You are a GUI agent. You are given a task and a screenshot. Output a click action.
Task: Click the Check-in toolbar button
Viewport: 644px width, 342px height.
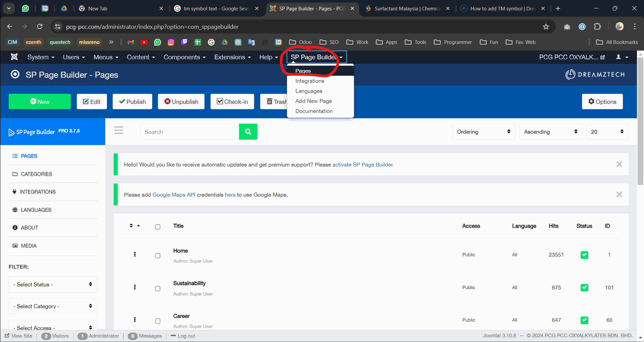pos(232,102)
